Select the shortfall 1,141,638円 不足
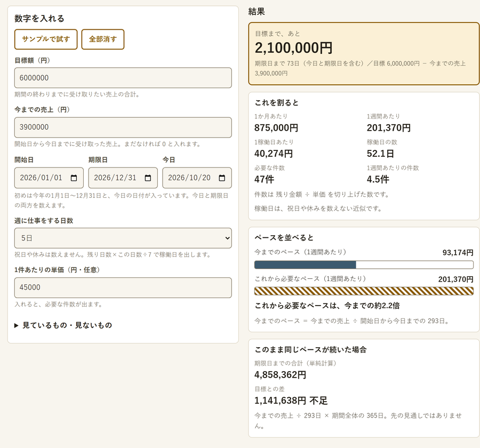Image resolution: width=480 pixels, height=448 pixels. (291, 401)
